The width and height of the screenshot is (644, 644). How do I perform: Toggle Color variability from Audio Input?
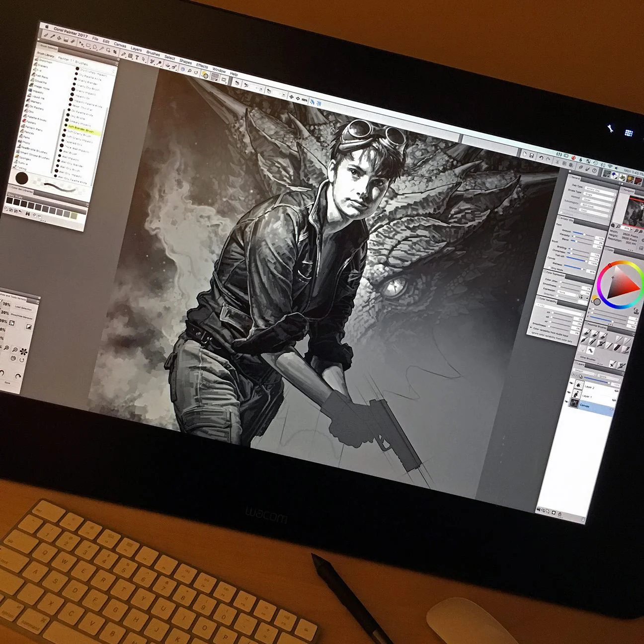click(531, 327)
